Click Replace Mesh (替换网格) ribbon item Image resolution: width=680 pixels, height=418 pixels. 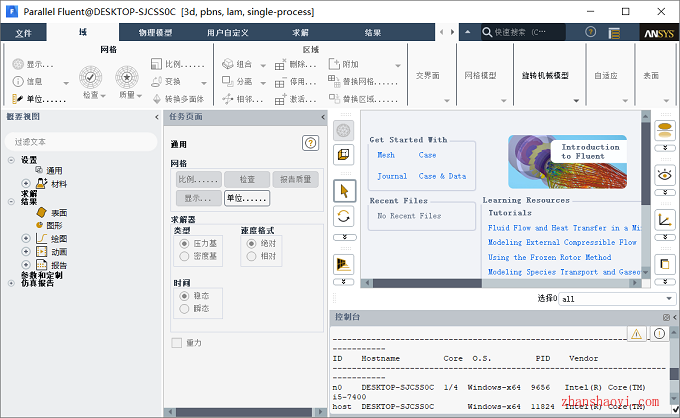click(x=363, y=82)
